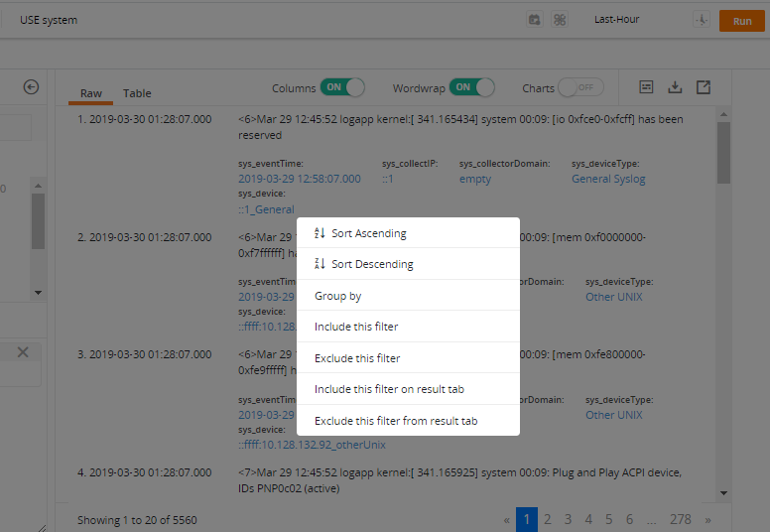The height and width of the screenshot is (532, 770).
Task: Go to next page with » arrow
Action: [x=707, y=520]
